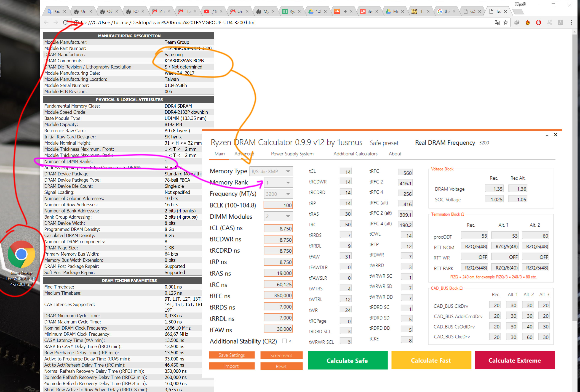Switch to Advanced tab
580x392 pixels.
244,154
